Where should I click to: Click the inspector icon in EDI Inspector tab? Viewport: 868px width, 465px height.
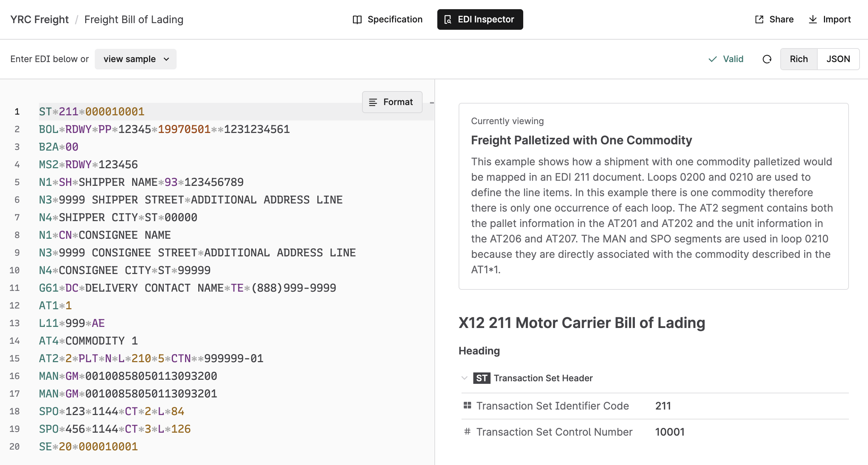(448, 19)
